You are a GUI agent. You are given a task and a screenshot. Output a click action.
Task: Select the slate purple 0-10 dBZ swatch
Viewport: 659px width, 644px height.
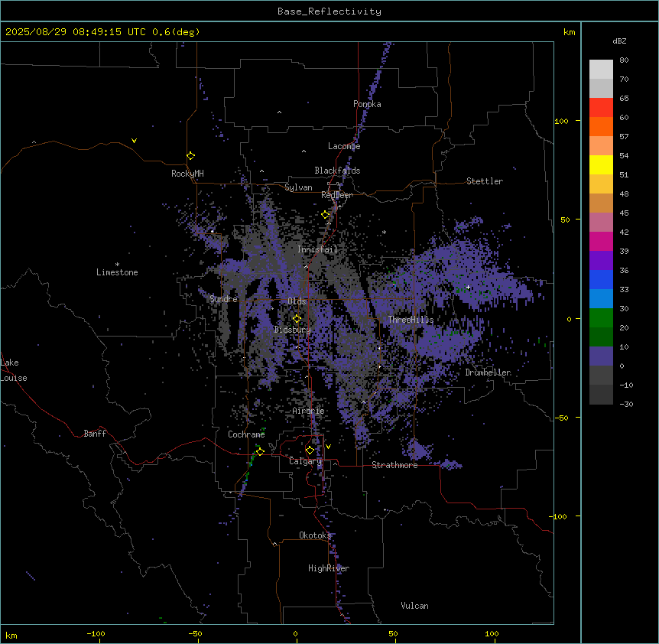(601, 356)
